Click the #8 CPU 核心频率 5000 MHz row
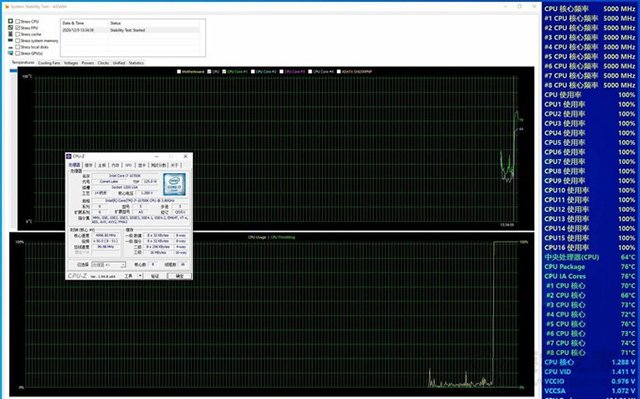 pyautogui.click(x=590, y=85)
